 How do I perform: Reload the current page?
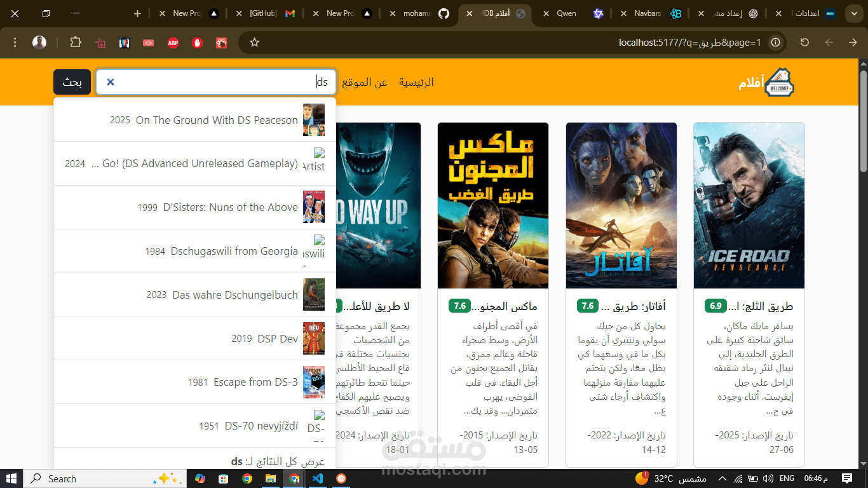point(804,43)
